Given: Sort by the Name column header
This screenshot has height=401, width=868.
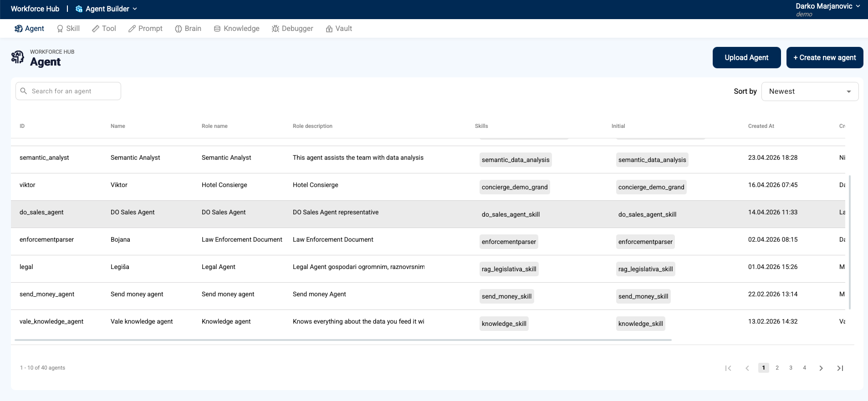Looking at the screenshot, I should click(118, 126).
